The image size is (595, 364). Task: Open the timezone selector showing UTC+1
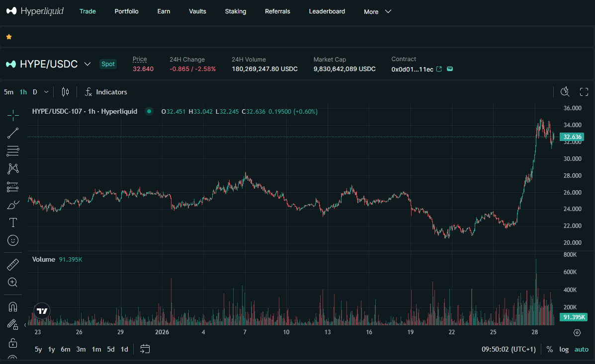[509, 349]
